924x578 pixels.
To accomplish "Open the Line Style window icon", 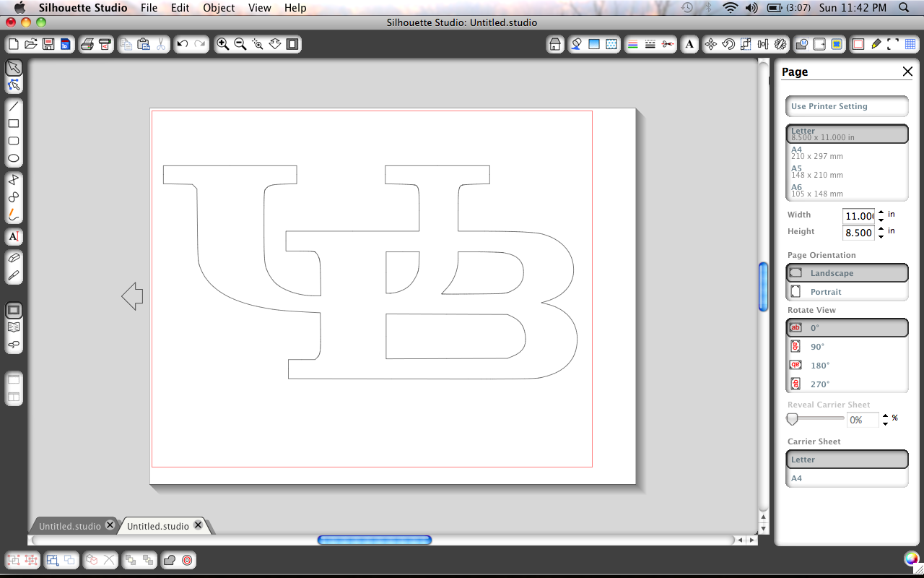I will point(650,44).
